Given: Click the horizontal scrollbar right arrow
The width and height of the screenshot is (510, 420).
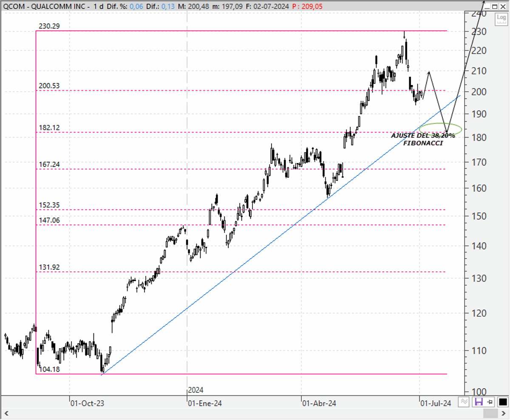Looking at the screenshot, I should 504,413.
